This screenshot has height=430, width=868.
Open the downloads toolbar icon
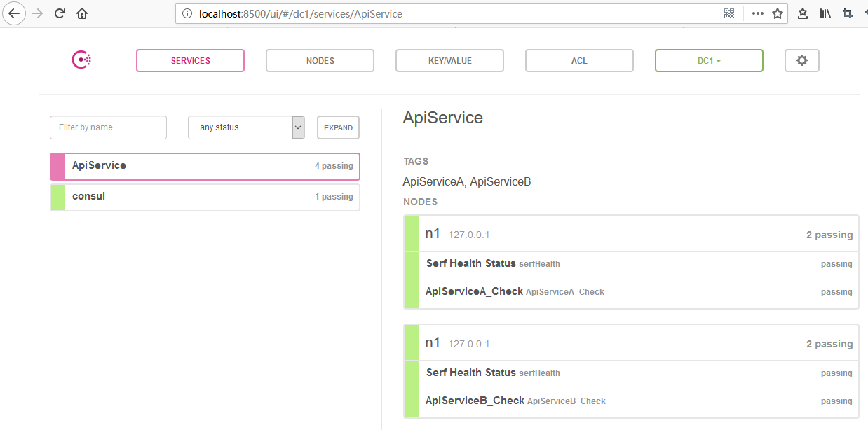click(803, 13)
